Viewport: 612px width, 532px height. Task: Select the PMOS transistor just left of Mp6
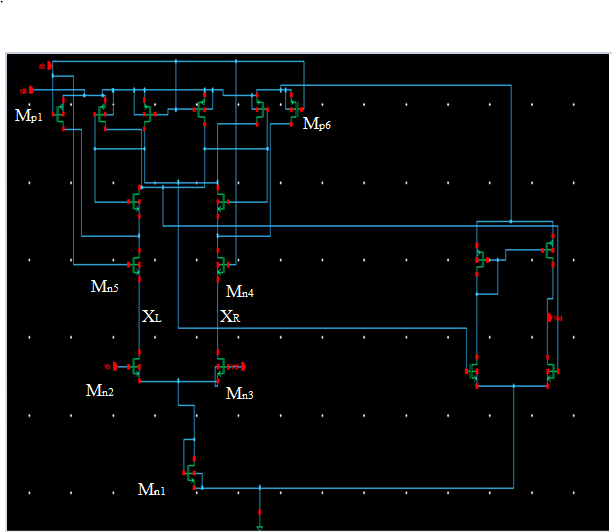[261, 110]
